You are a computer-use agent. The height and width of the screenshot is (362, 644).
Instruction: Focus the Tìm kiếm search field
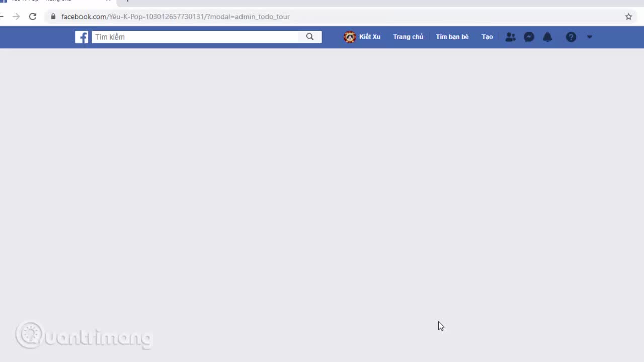195,37
